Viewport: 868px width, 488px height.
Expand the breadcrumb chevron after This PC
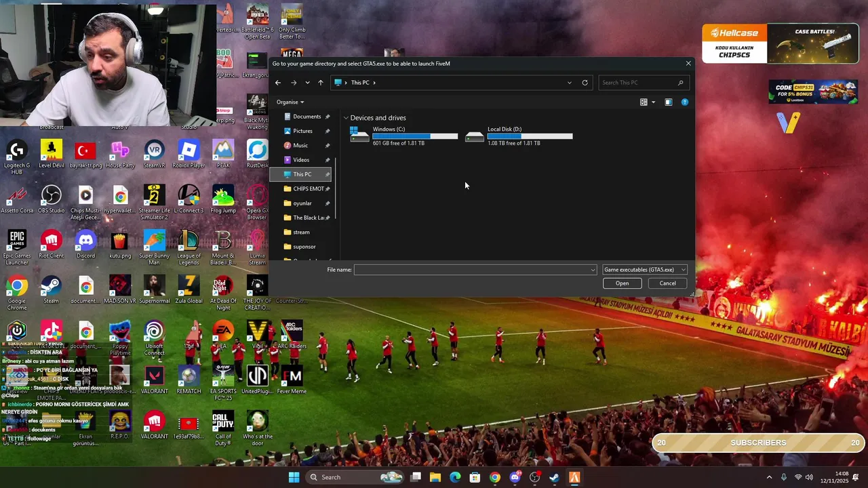click(374, 83)
